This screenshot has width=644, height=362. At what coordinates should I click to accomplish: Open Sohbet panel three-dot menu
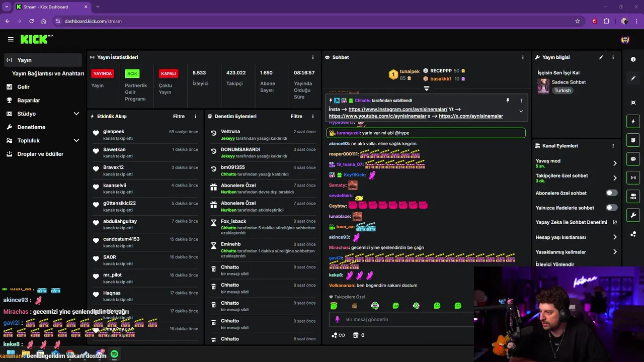(x=523, y=57)
